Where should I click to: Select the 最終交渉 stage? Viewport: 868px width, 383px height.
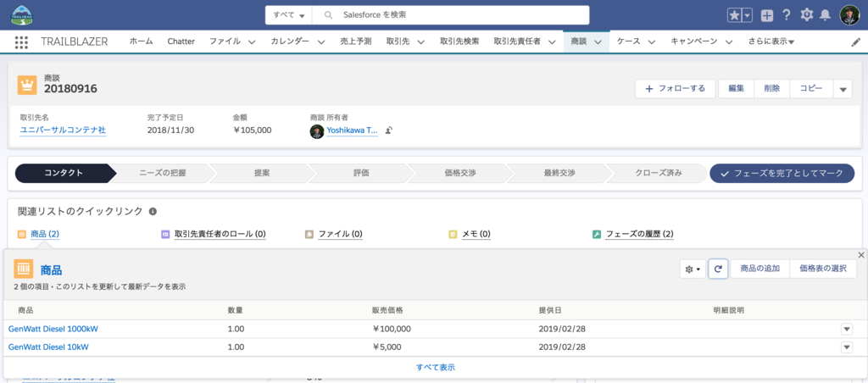pyautogui.click(x=559, y=173)
